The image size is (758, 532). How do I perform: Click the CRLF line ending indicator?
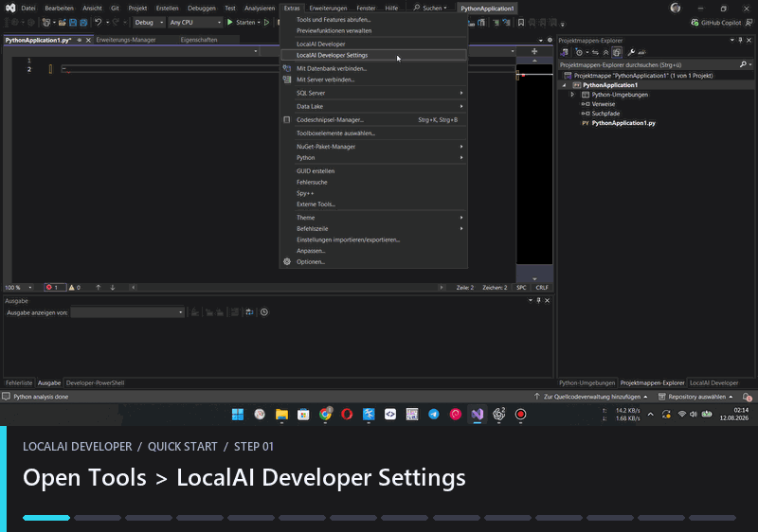(x=542, y=288)
